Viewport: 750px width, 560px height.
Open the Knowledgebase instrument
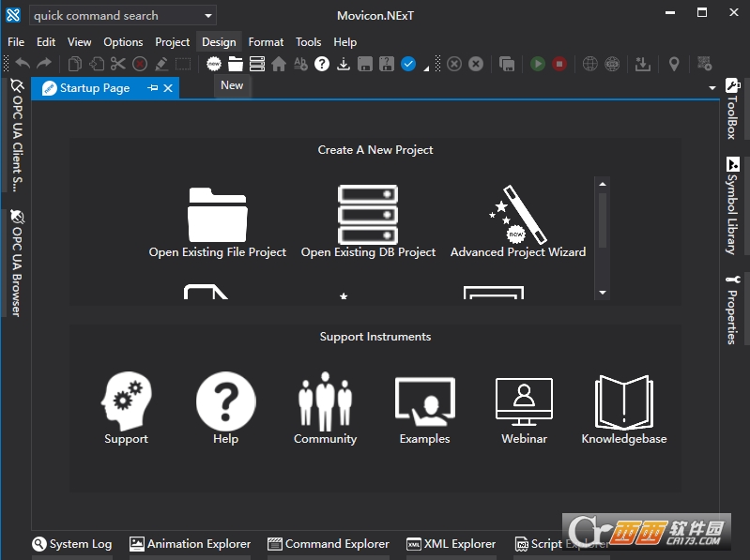tap(623, 410)
